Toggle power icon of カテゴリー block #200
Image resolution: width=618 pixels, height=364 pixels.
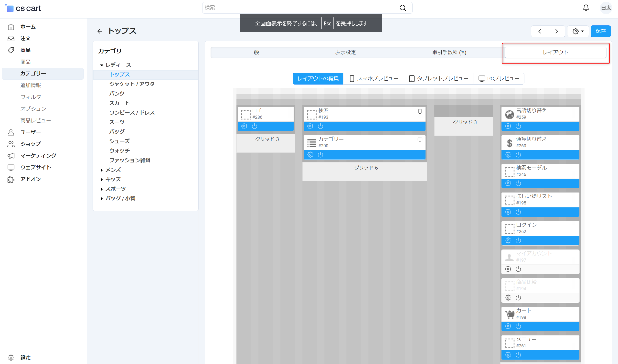[320, 155]
